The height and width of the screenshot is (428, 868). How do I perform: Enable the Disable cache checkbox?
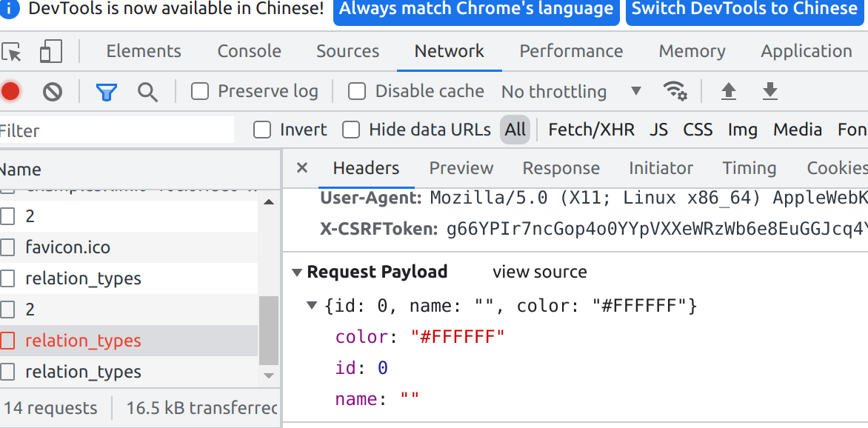[356, 91]
